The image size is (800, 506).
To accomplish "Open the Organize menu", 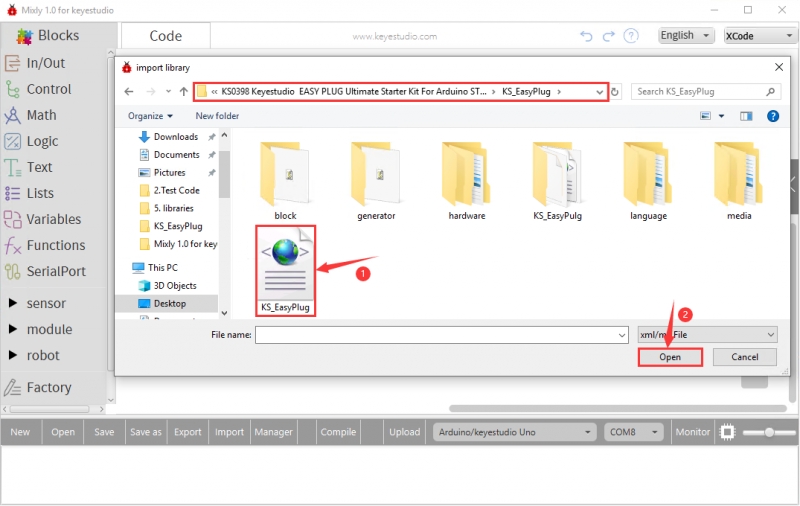I will pyautogui.click(x=150, y=116).
